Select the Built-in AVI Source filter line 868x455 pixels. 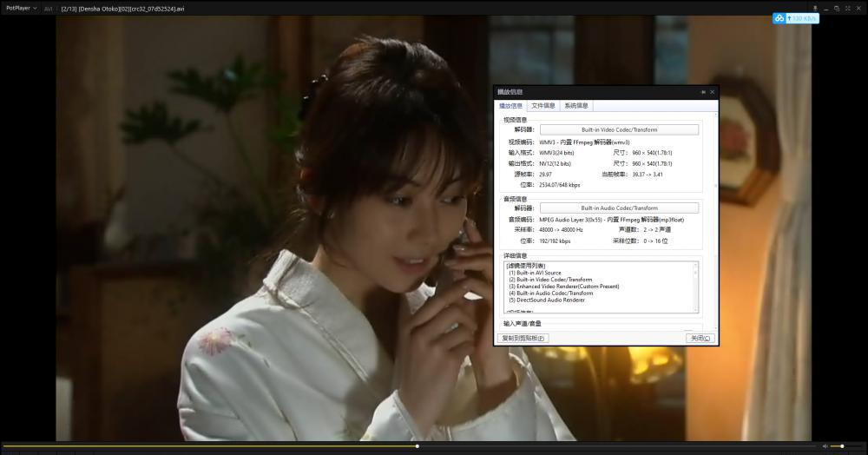[x=535, y=273]
